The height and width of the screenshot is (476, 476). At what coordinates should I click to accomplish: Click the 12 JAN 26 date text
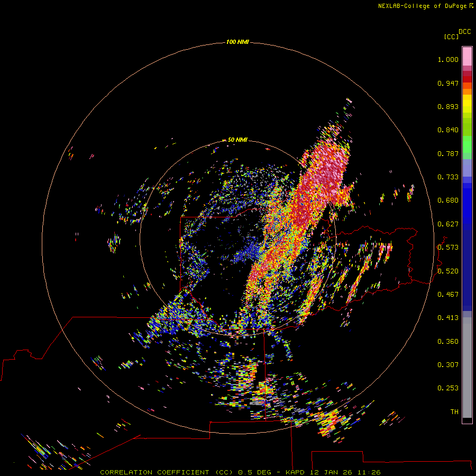332,472
